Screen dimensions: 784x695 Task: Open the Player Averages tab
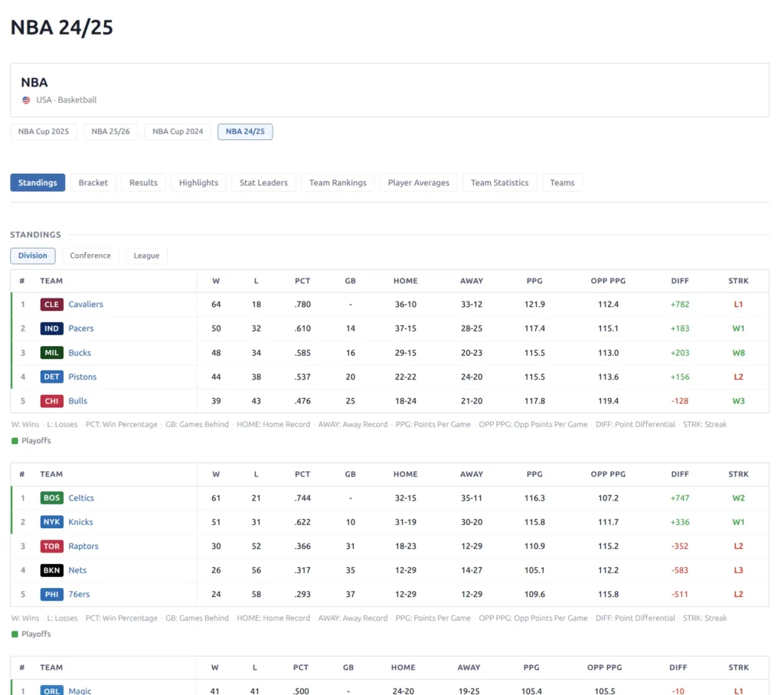tap(419, 182)
